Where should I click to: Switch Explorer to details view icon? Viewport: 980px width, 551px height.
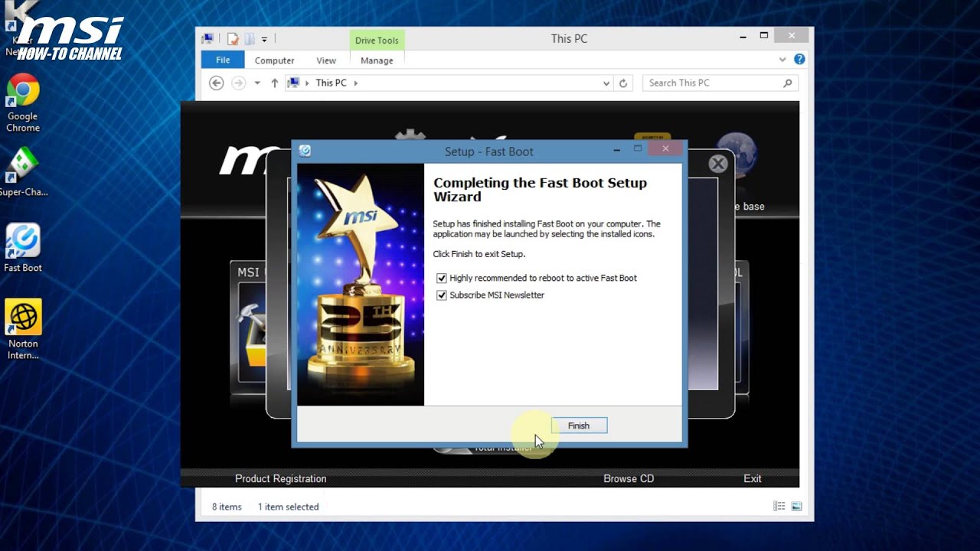point(779,507)
